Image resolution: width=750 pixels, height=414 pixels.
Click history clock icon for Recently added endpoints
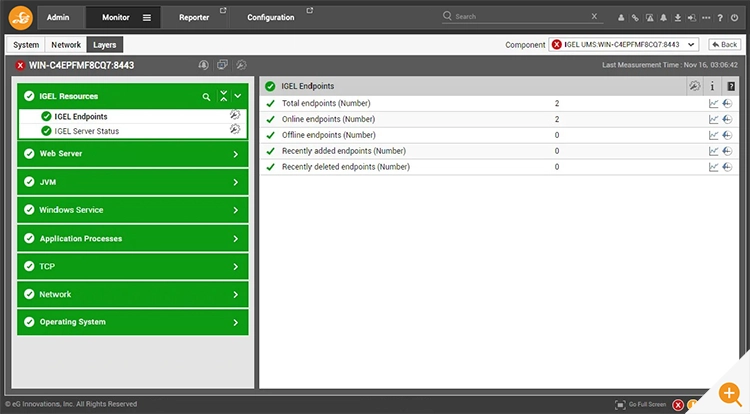pyautogui.click(x=728, y=151)
